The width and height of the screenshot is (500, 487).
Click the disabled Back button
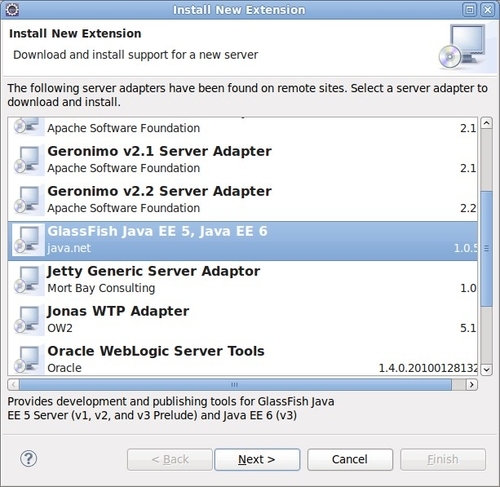(x=170, y=459)
